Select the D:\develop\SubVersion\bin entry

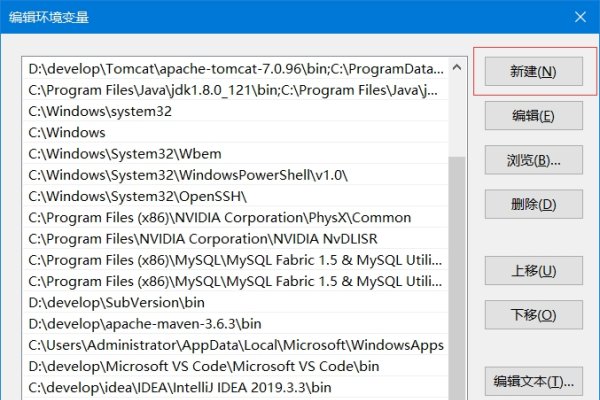pos(122,301)
